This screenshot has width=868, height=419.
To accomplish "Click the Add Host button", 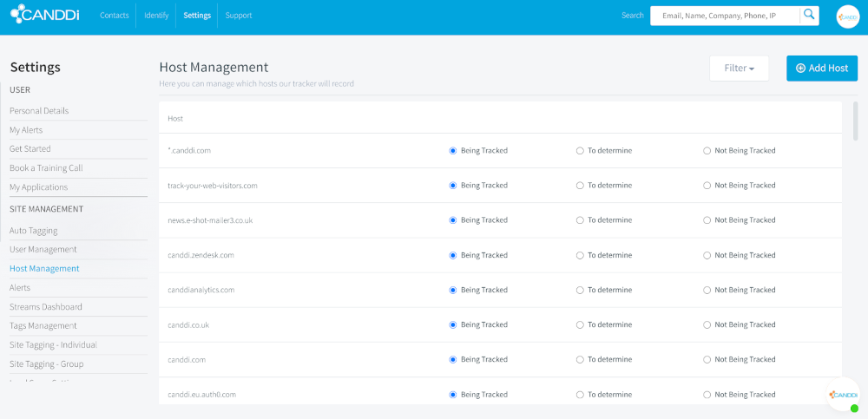I will tap(822, 68).
